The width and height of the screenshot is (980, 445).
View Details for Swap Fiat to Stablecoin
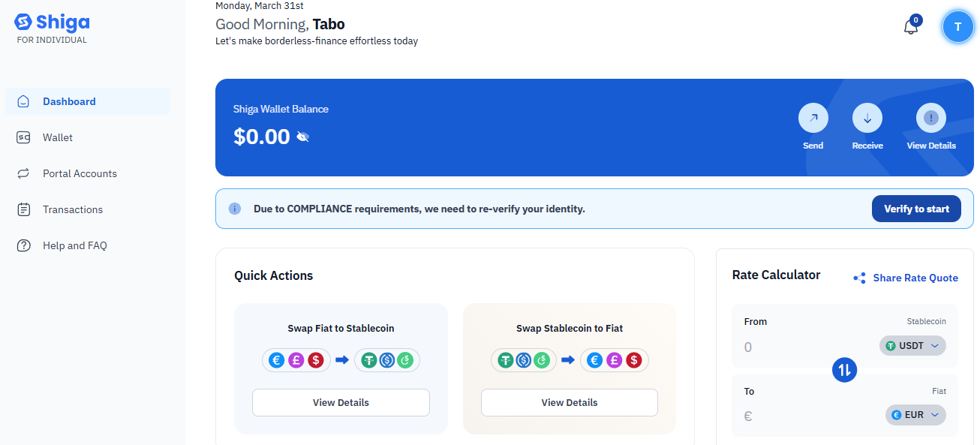point(341,402)
